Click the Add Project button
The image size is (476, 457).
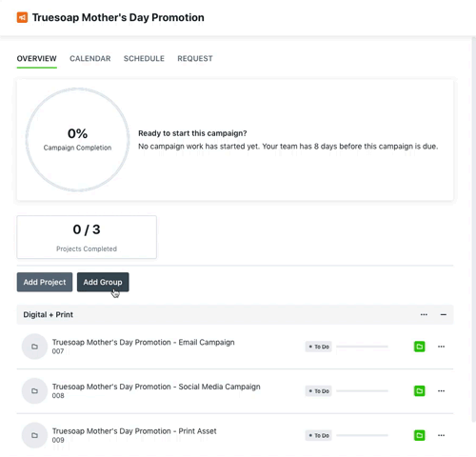45,282
